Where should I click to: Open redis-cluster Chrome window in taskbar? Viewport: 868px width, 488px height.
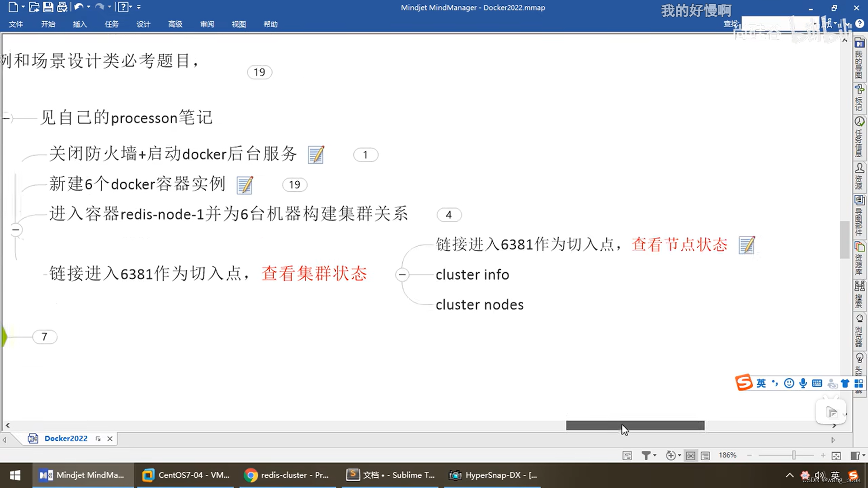pos(287,475)
